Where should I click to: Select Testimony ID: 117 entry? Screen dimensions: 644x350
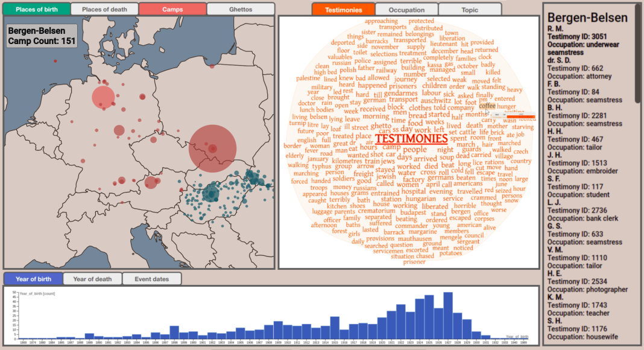coord(575,187)
